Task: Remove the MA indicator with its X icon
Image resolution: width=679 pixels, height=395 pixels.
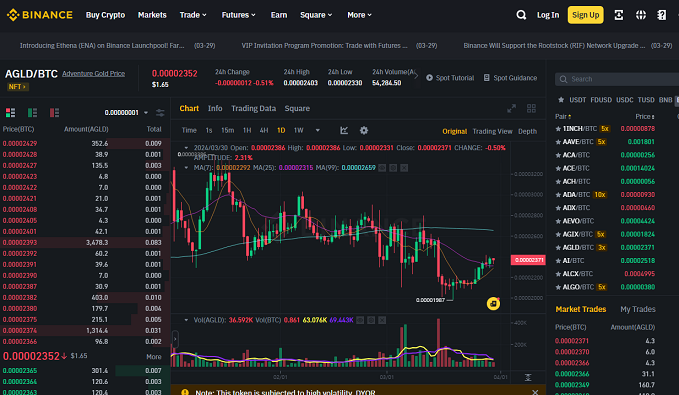Action: tap(404, 168)
